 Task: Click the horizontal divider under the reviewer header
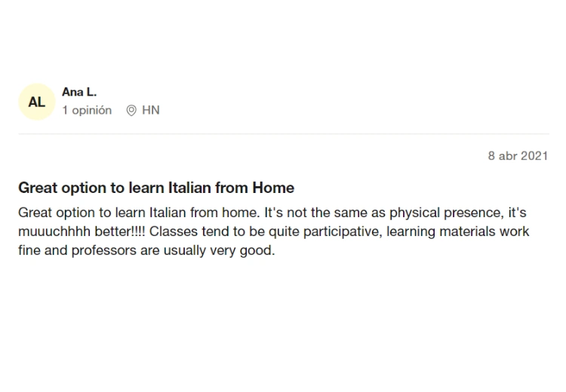click(283, 134)
